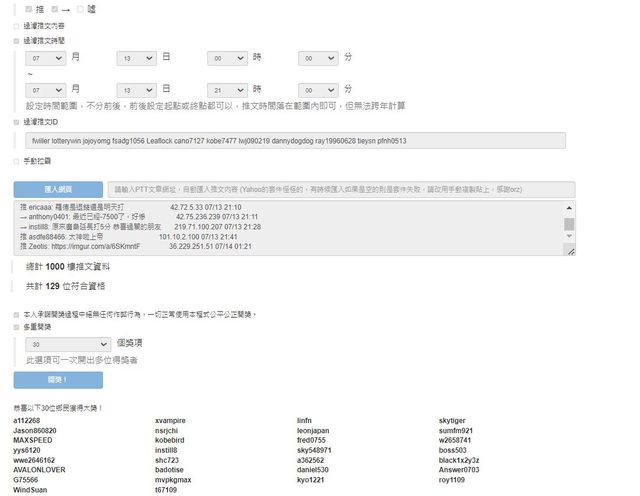Toggle the 推 push-type checkbox
This screenshot has height=496, width=640.
click(x=27, y=9)
